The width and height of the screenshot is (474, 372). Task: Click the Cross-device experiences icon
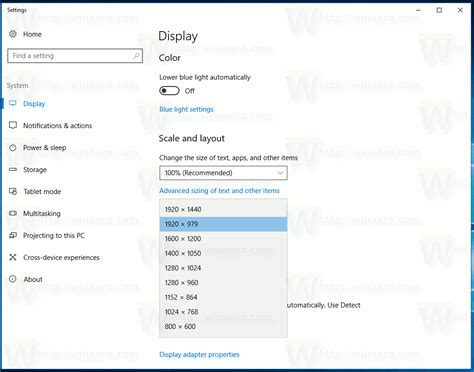pos(13,257)
